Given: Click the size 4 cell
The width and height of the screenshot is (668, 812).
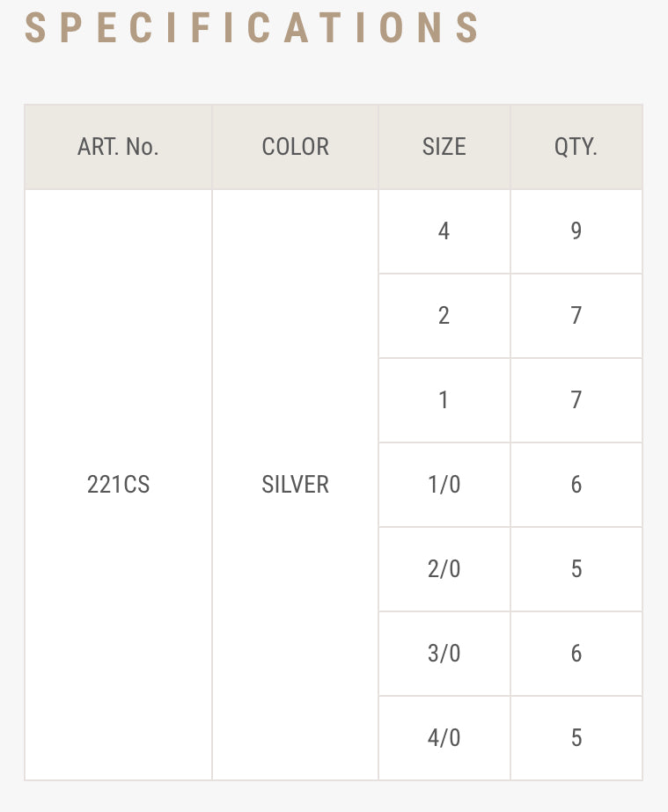Looking at the screenshot, I should [x=444, y=231].
